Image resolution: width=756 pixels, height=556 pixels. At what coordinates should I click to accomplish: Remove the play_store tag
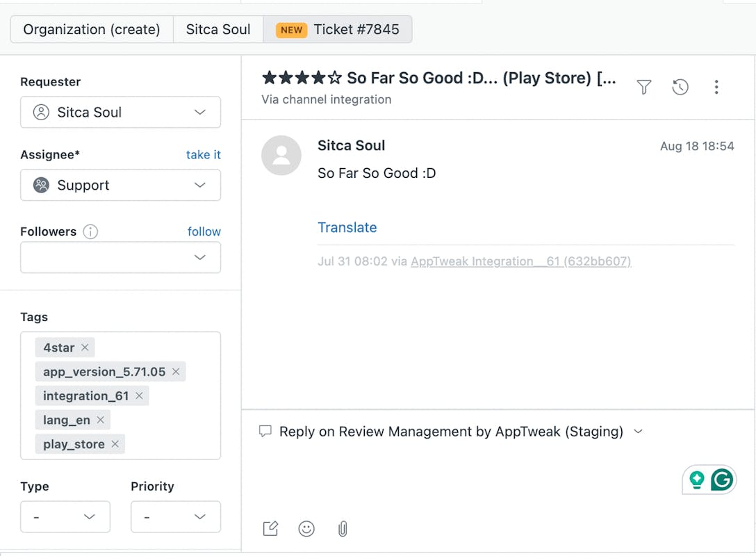tap(115, 444)
